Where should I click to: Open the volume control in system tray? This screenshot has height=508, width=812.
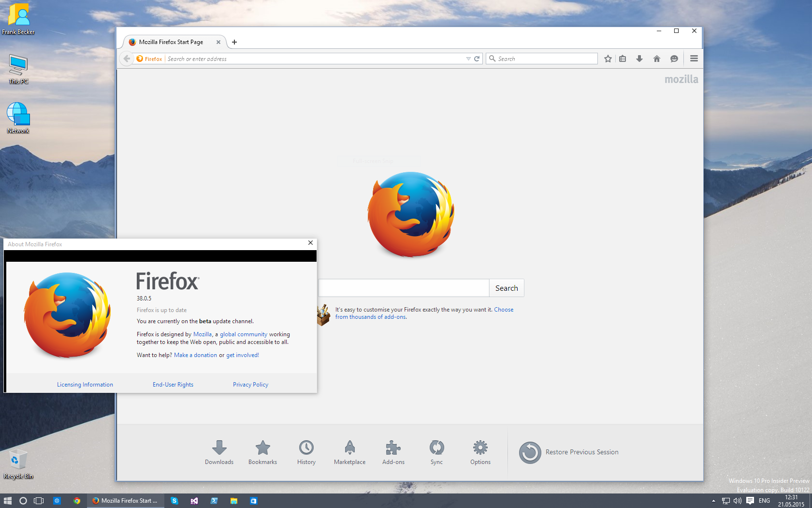coord(738,501)
